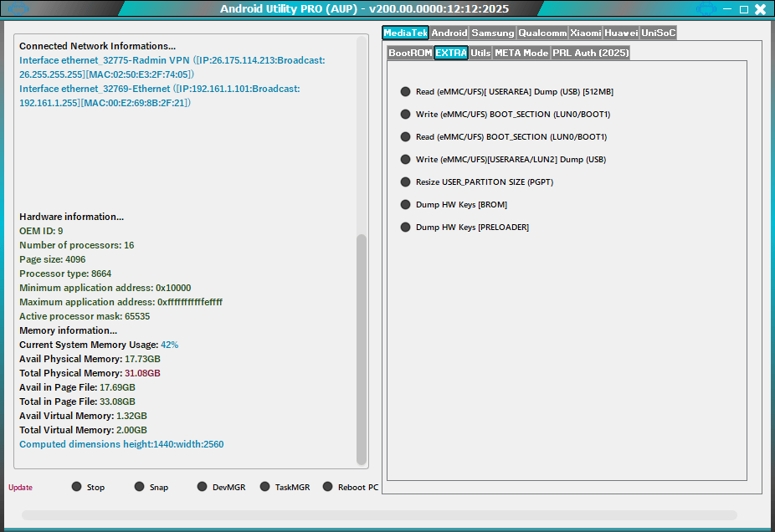
Task: Click the logo icon in title bar left
Action: coord(18,9)
